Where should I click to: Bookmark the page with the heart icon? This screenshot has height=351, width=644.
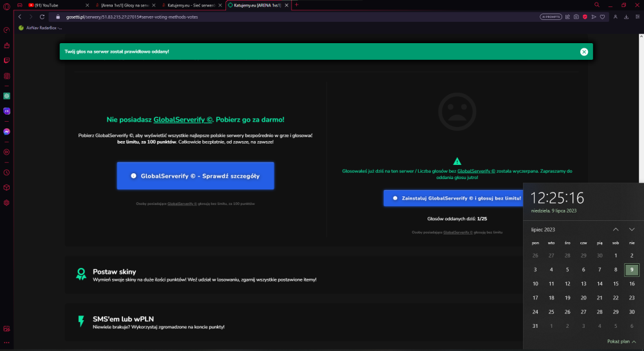pyautogui.click(x=603, y=17)
